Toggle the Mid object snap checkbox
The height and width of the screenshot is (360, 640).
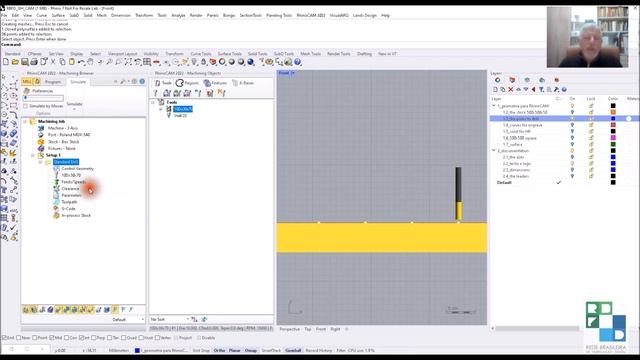click(x=51, y=338)
